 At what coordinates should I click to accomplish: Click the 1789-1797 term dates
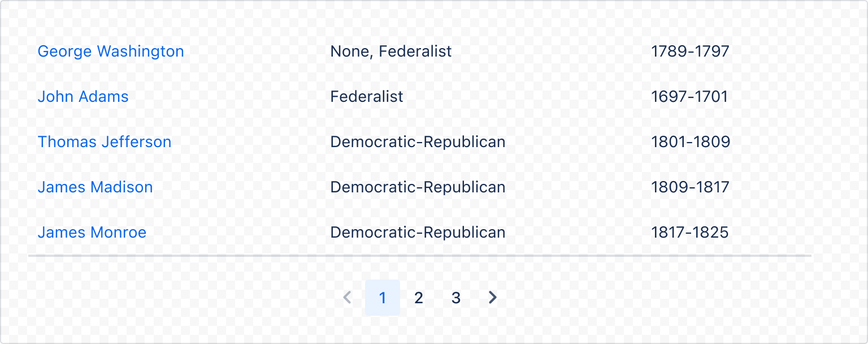691,51
